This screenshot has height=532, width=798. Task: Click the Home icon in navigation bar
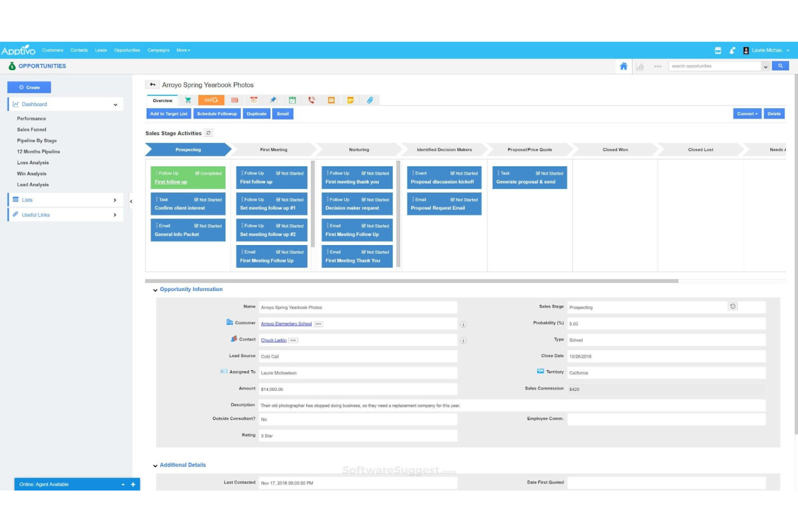[623, 66]
